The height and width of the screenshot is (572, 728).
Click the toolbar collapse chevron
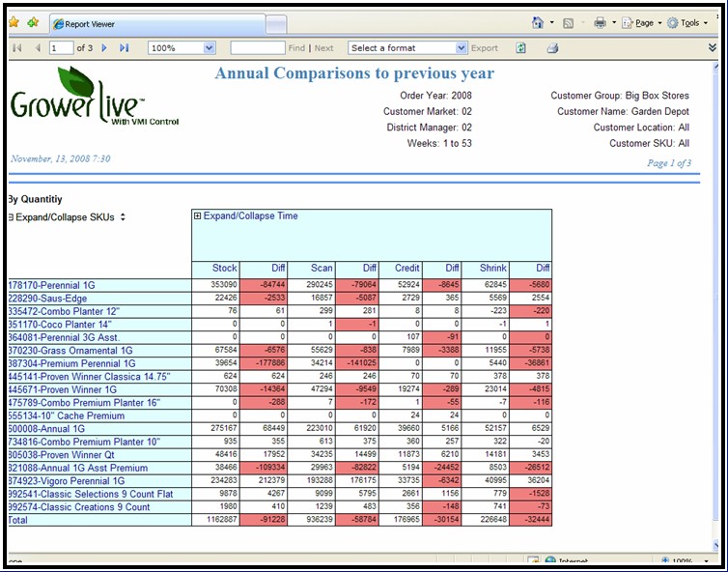coord(713,47)
